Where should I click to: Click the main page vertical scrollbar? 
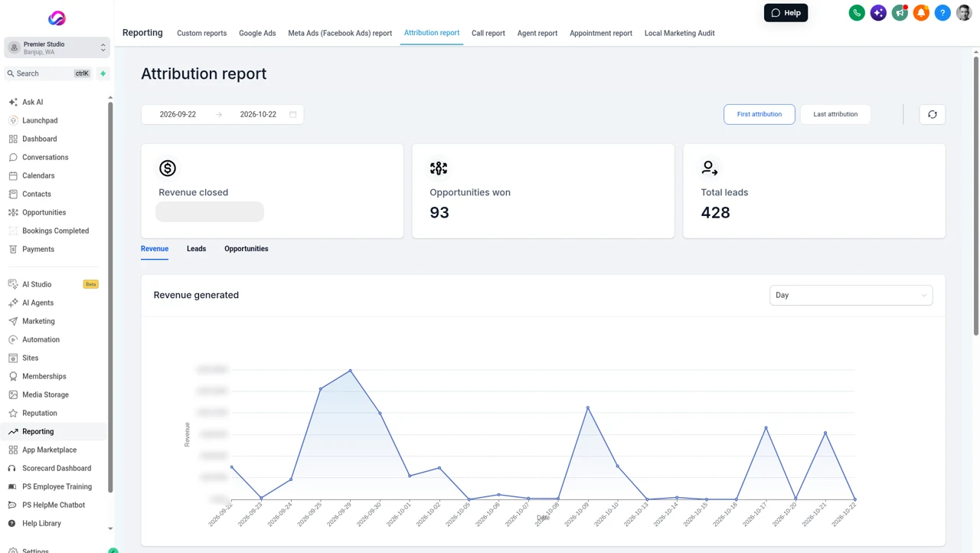(975, 195)
